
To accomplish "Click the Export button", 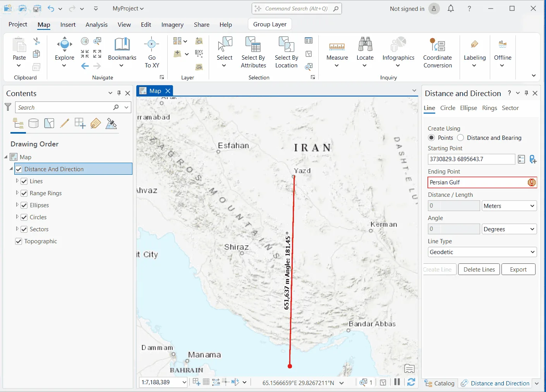I will 518,270.
